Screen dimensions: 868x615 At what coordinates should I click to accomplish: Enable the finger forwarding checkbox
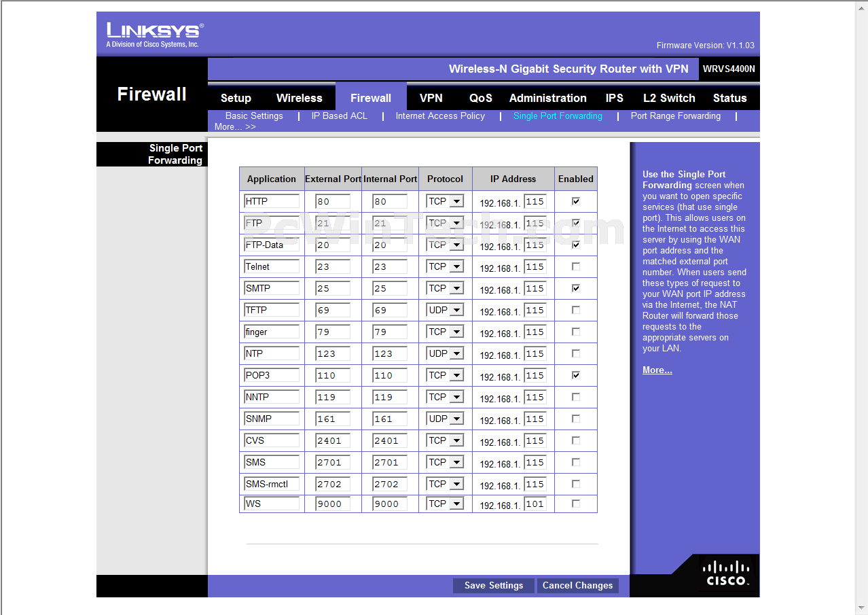[x=576, y=332]
